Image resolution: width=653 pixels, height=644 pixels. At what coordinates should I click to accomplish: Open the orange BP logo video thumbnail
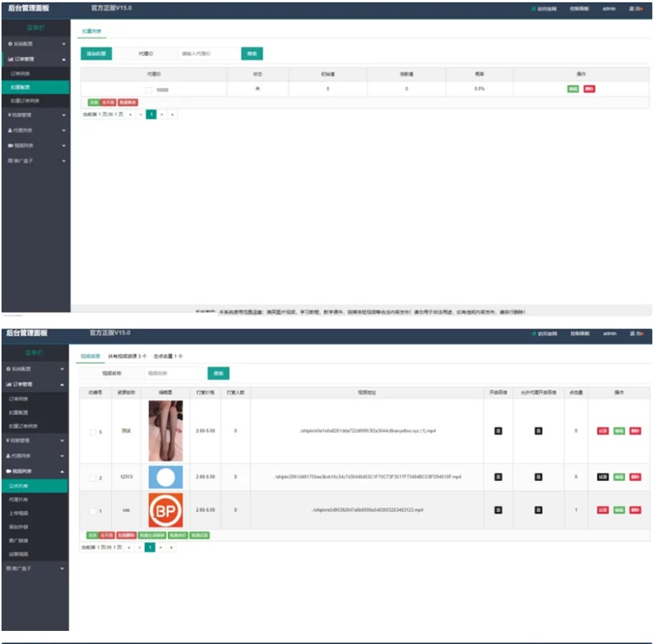tap(165, 510)
